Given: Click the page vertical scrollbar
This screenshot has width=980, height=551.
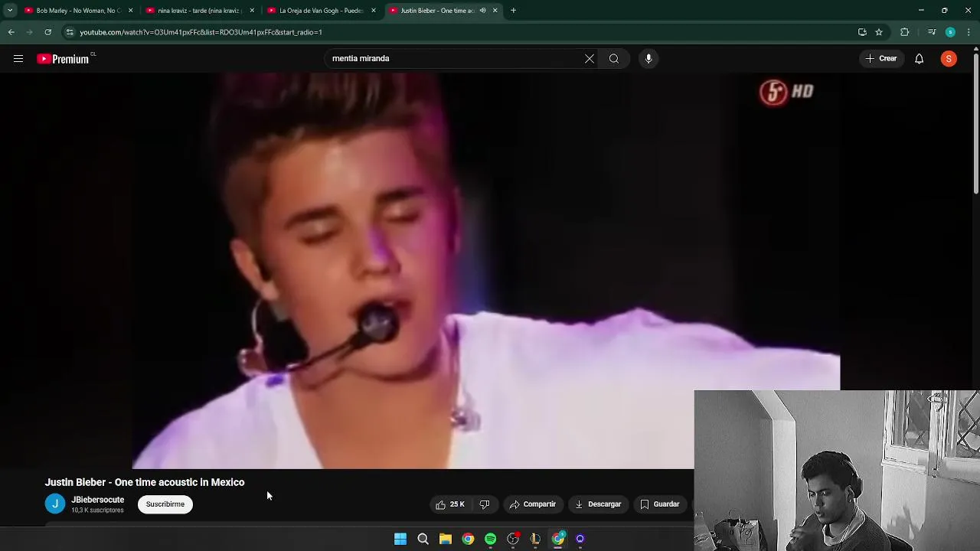Looking at the screenshot, I should click(976, 122).
